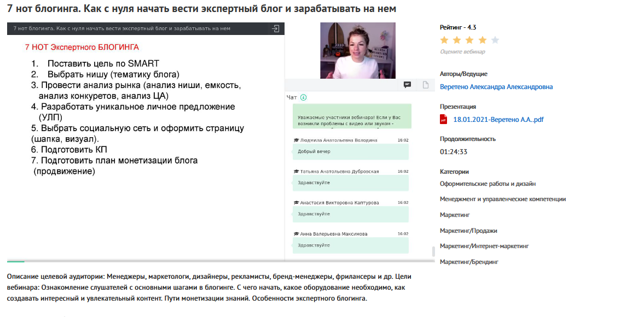Click the chat panel scrollbar
Viewport: 644px width, 317px height.
click(x=433, y=251)
